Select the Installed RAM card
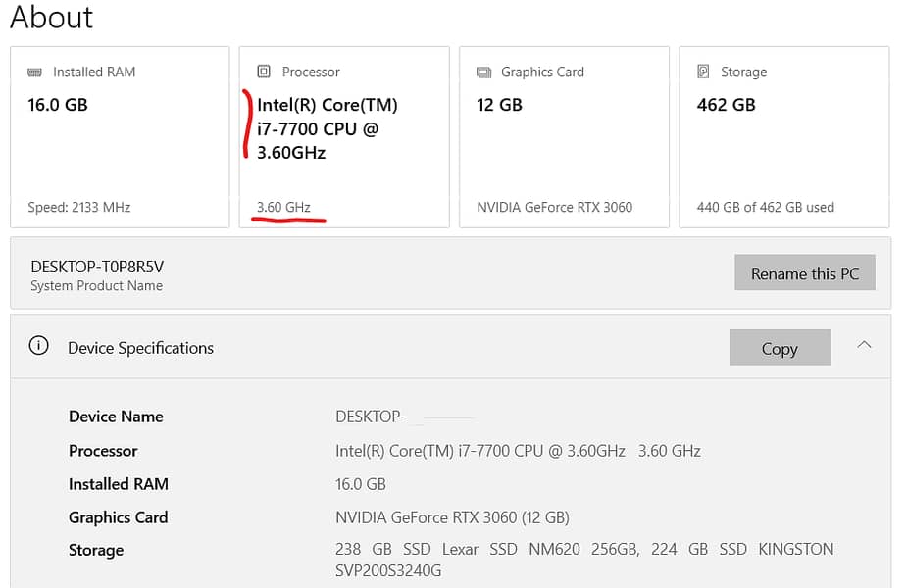907x588 pixels. [120, 137]
